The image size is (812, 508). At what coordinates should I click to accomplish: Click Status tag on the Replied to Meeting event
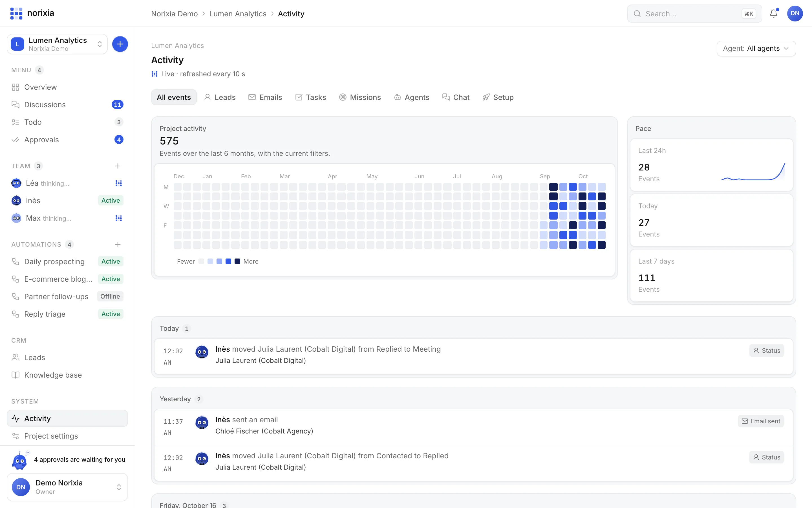pyautogui.click(x=766, y=351)
